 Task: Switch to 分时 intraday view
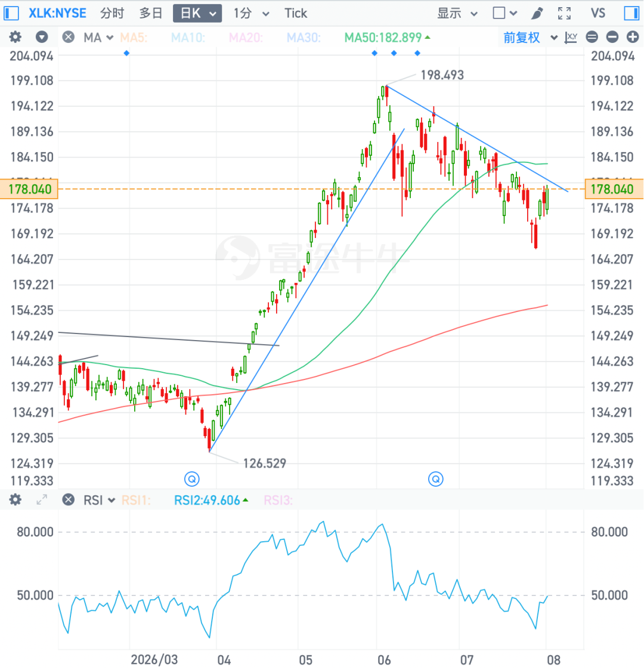point(112,13)
